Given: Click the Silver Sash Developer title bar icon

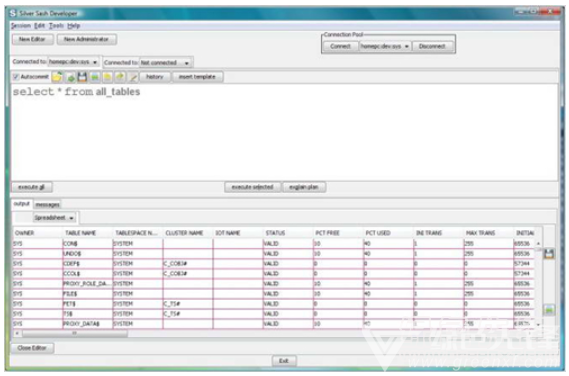Looking at the screenshot, I should (13, 13).
